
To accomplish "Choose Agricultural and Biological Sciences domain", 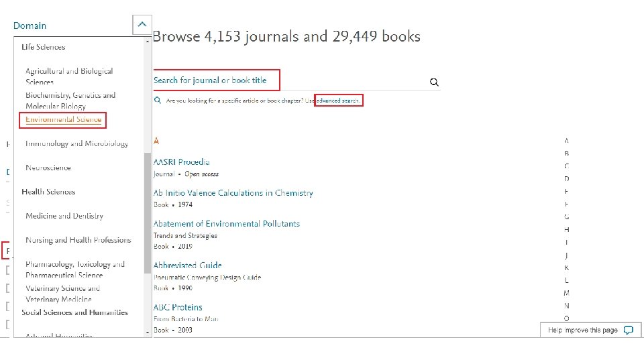I will click(69, 76).
